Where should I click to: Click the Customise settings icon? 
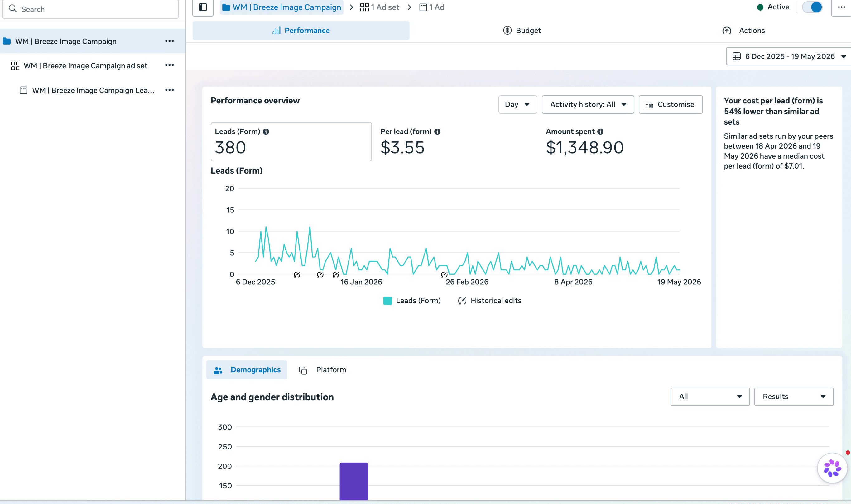click(649, 105)
